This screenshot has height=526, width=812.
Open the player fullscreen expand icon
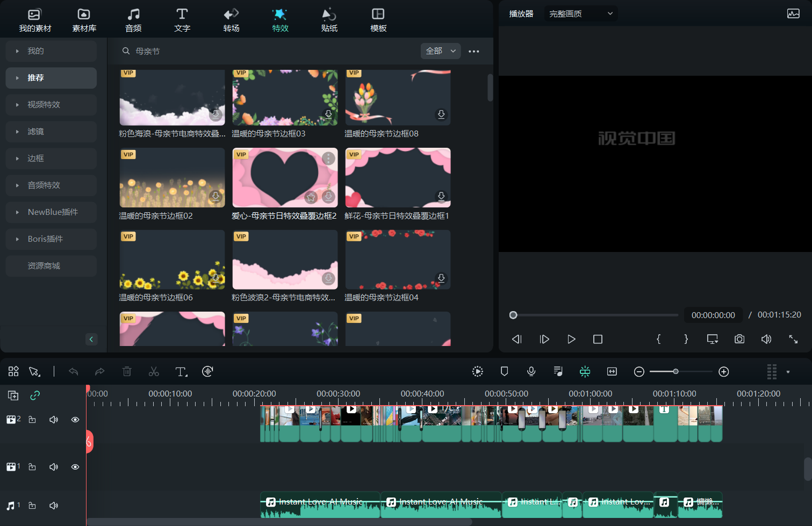[x=793, y=339]
